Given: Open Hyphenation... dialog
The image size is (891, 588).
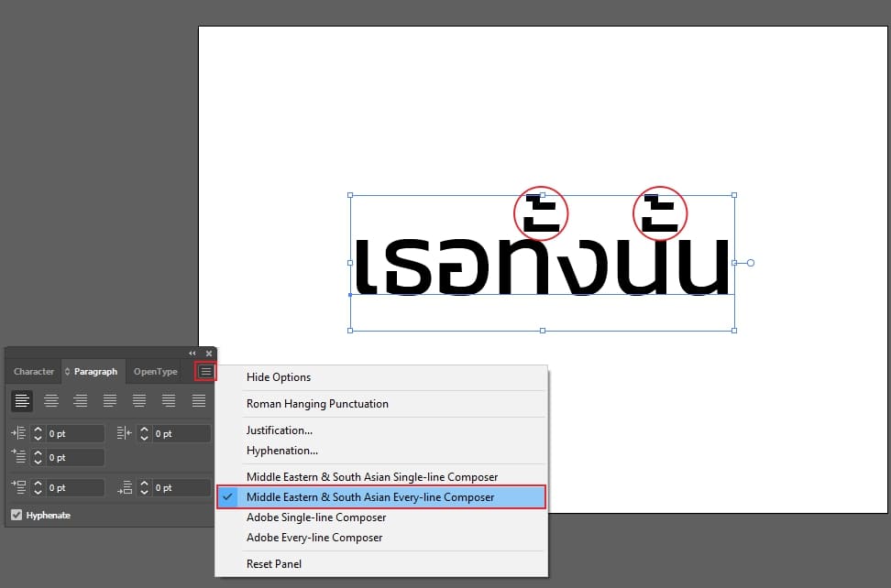Looking at the screenshot, I should point(281,451).
